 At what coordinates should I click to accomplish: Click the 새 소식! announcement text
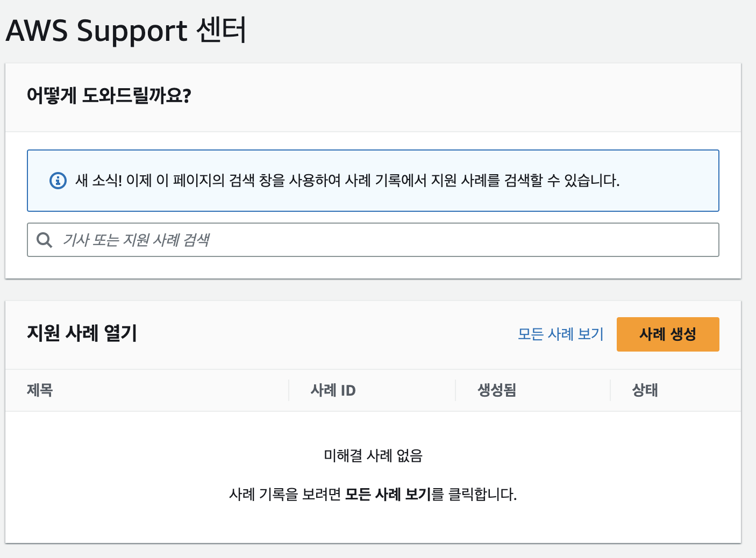tap(347, 181)
